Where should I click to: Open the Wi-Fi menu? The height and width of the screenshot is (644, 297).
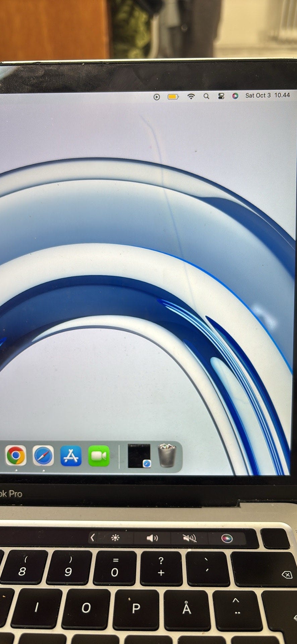pos(191,97)
